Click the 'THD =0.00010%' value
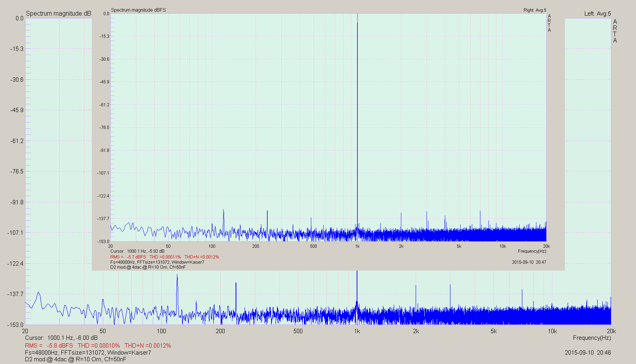The height and width of the screenshot is (364, 636). click(99, 346)
